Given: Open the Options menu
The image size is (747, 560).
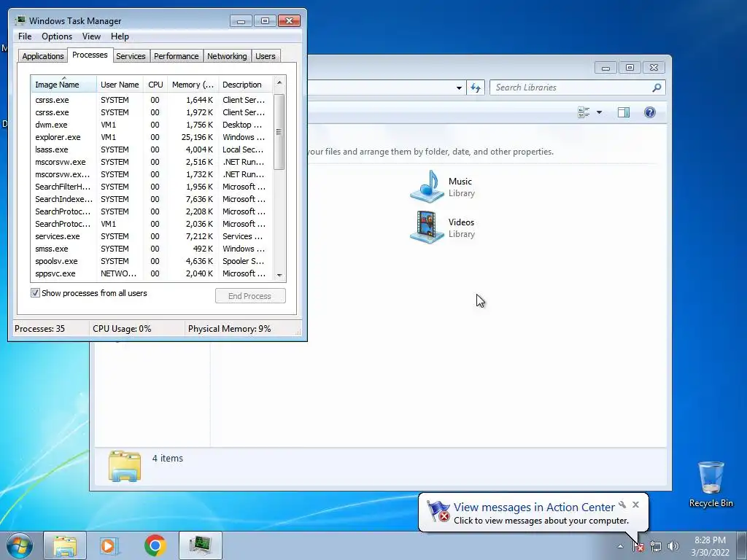Looking at the screenshot, I should [x=57, y=36].
